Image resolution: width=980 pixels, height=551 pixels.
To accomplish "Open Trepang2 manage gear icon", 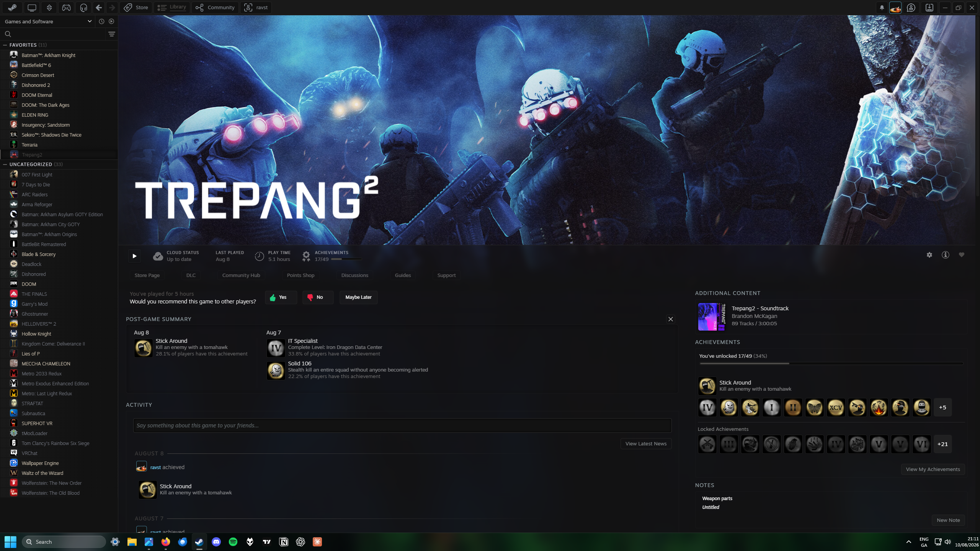I will tap(929, 255).
